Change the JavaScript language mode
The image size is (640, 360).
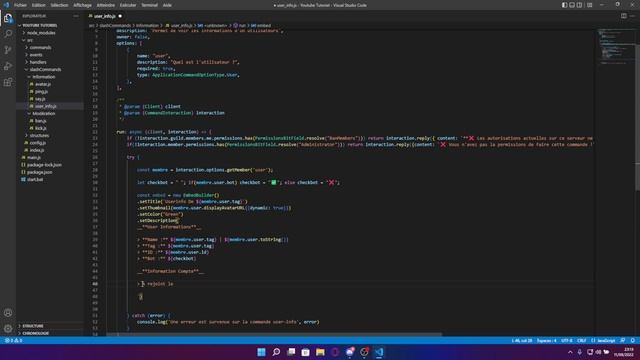(x=603, y=340)
